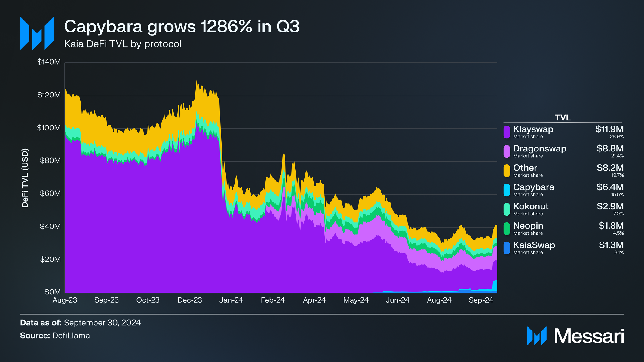Click the chart title about Capybara growth
This screenshot has height=362, width=644.
pyautogui.click(x=182, y=26)
